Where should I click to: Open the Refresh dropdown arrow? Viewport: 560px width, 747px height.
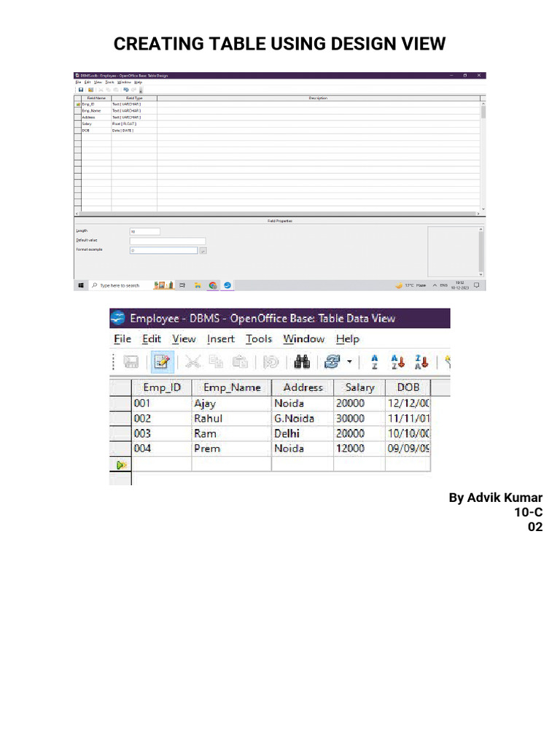point(349,362)
